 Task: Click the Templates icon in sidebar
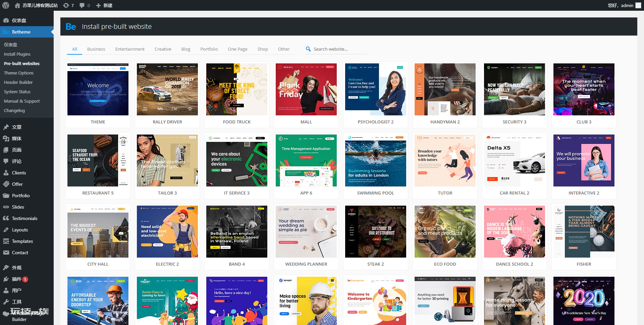tap(6, 241)
